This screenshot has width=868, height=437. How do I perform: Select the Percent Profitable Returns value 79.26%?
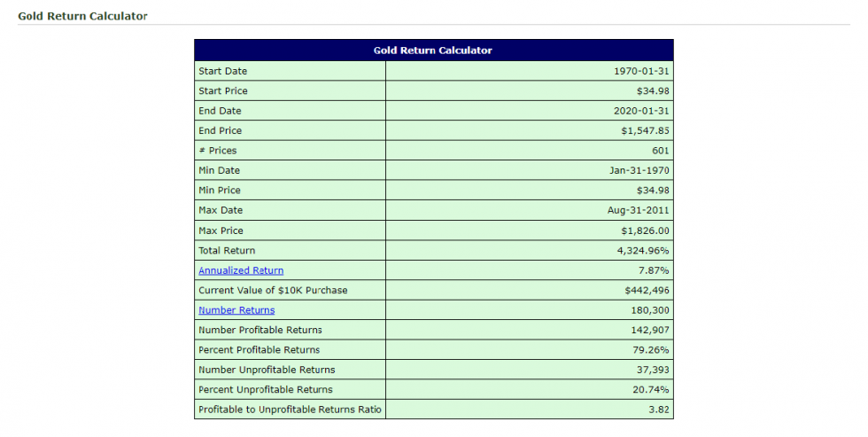[x=652, y=350]
